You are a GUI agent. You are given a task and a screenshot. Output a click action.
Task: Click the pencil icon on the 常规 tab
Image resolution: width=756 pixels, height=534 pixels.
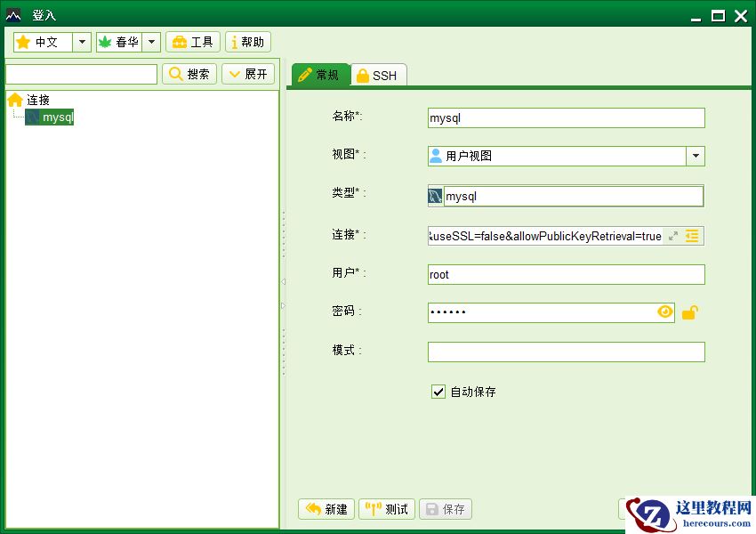pos(305,75)
